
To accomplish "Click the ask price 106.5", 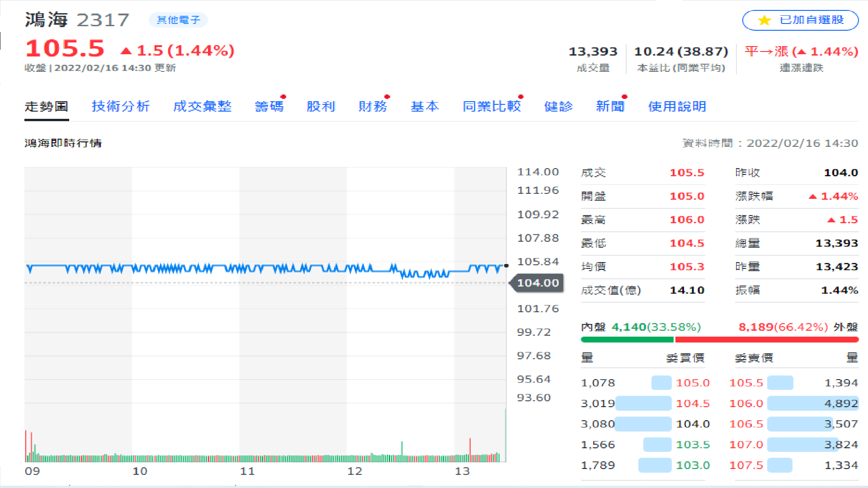I will 746,424.
